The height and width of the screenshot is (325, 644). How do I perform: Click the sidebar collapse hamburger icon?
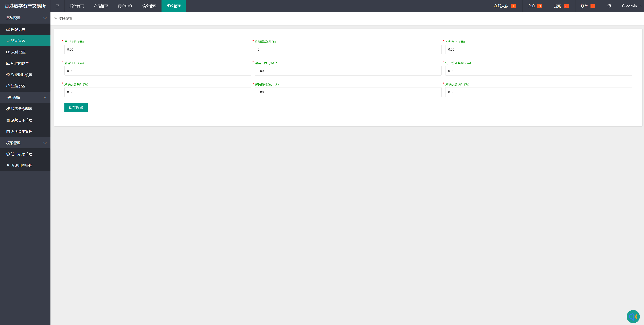point(58,6)
